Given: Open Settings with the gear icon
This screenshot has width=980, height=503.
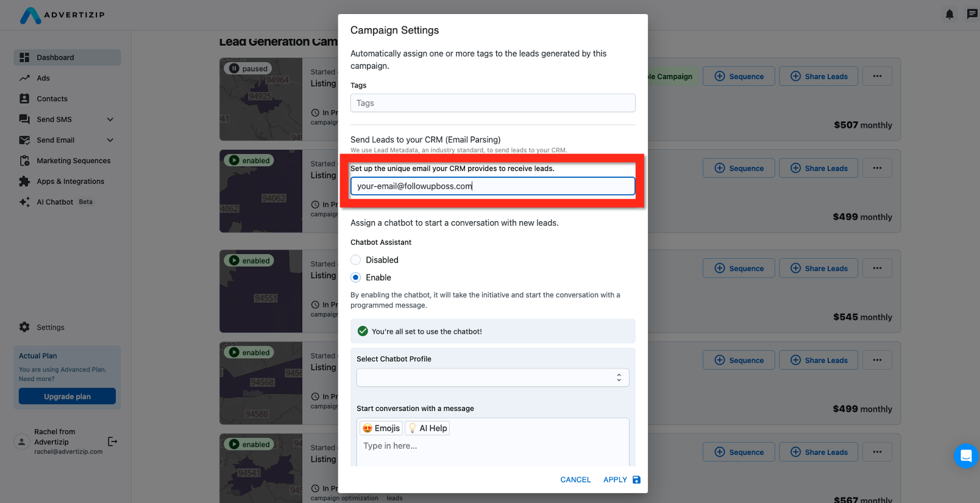Looking at the screenshot, I should [x=24, y=327].
